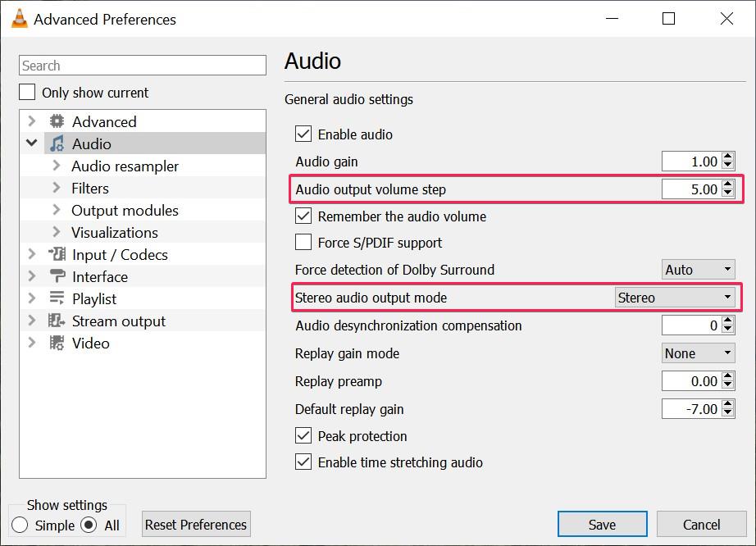Increase Audio gain with the up stepper
756x546 pixels.
pyautogui.click(x=726, y=157)
